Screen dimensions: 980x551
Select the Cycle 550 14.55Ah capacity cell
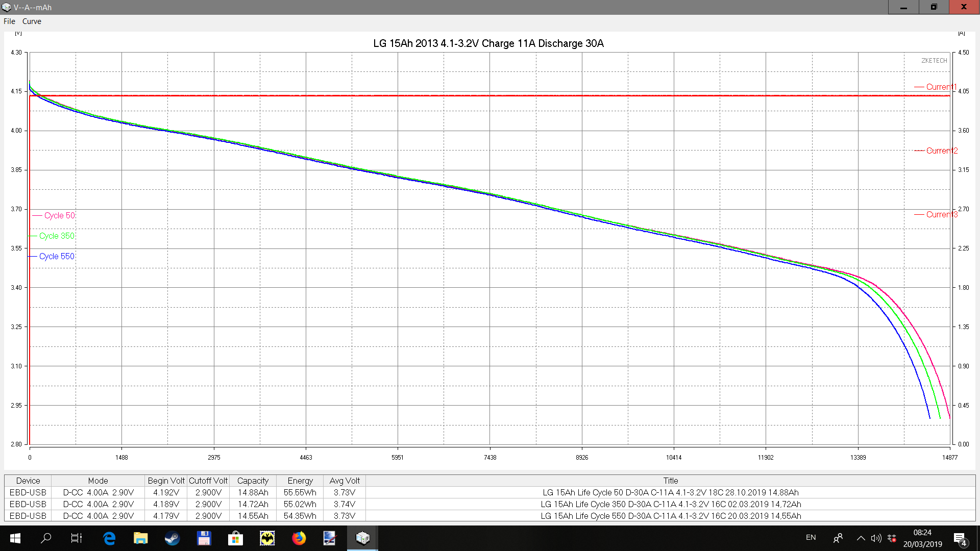[x=253, y=516]
